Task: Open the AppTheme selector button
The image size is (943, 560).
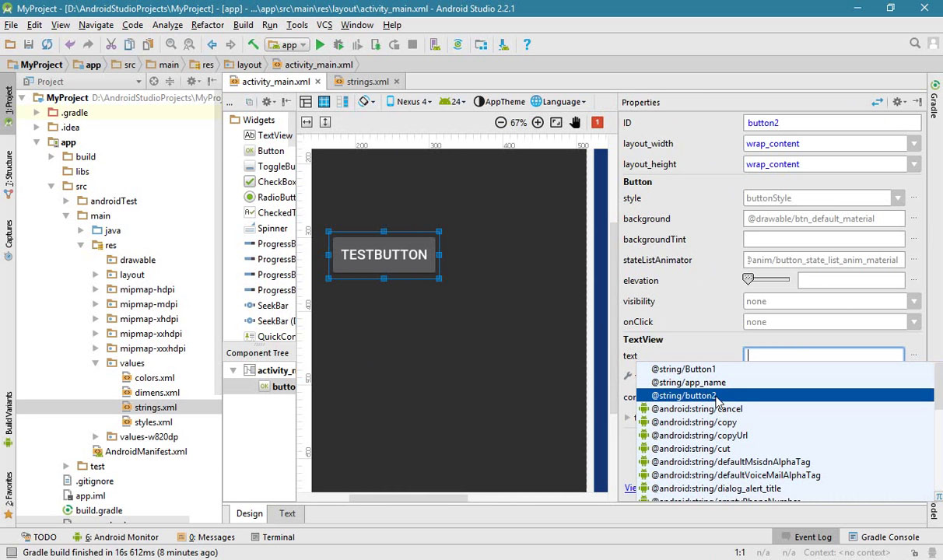Action: pyautogui.click(x=500, y=102)
